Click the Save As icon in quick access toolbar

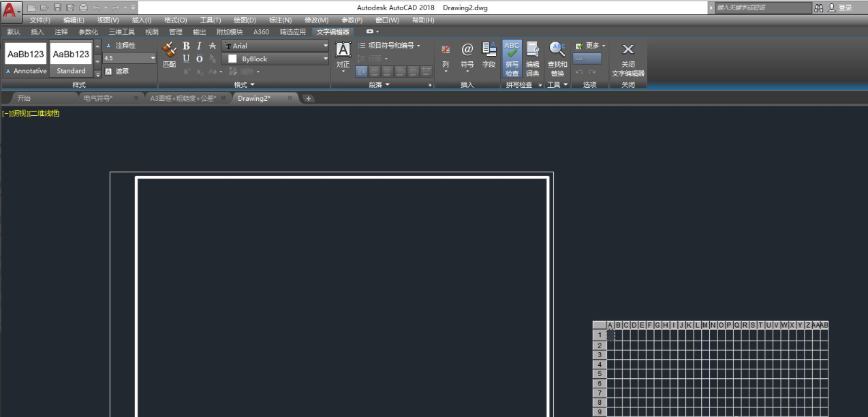(x=70, y=7)
